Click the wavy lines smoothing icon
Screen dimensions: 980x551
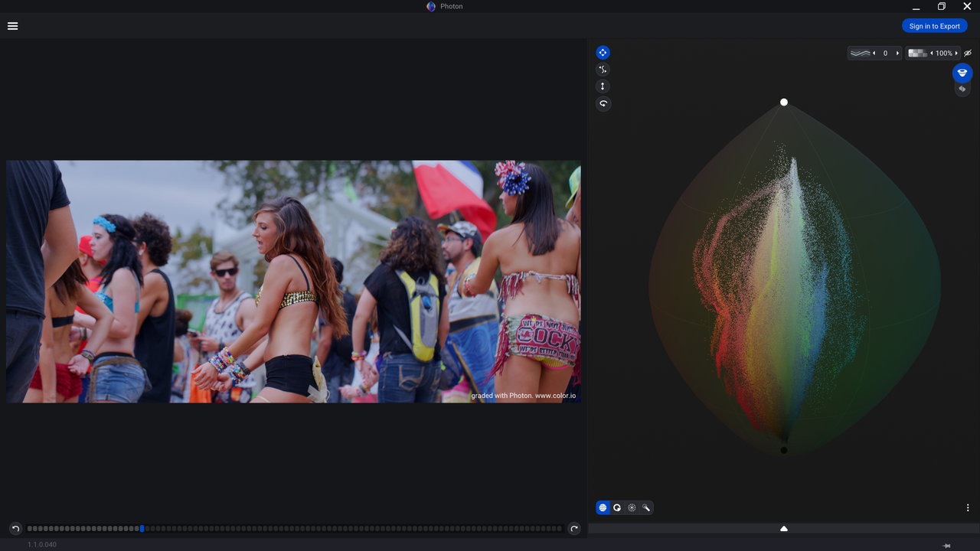pos(861,54)
